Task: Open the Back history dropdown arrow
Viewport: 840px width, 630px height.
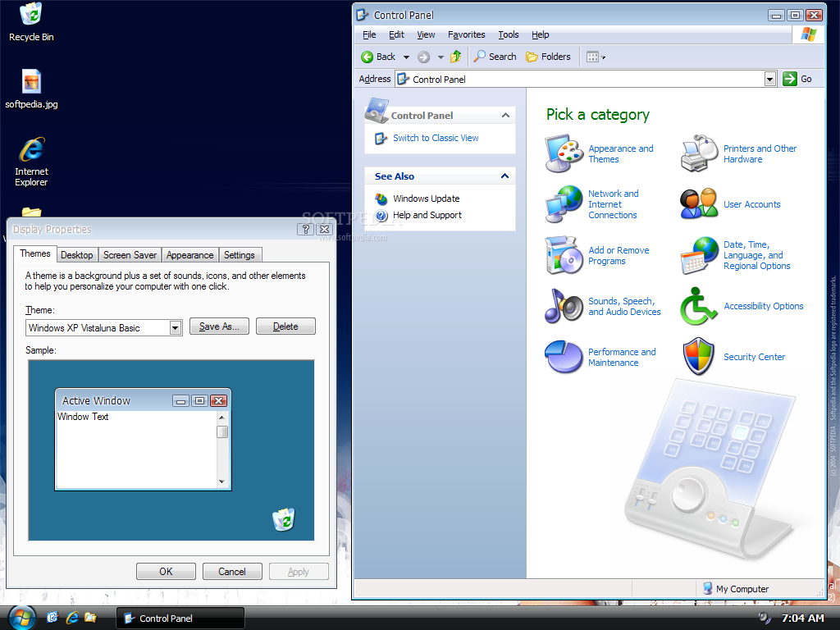Action: (x=406, y=57)
